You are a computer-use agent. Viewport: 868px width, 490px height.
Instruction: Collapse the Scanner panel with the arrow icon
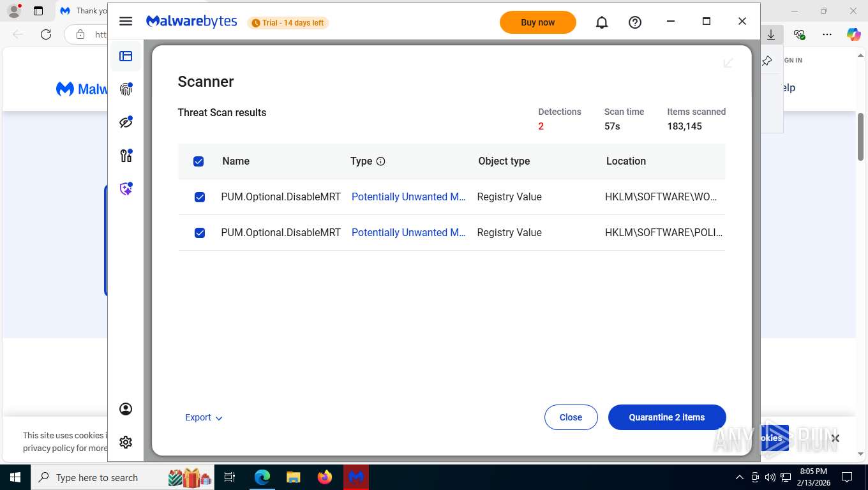point(728,63)
